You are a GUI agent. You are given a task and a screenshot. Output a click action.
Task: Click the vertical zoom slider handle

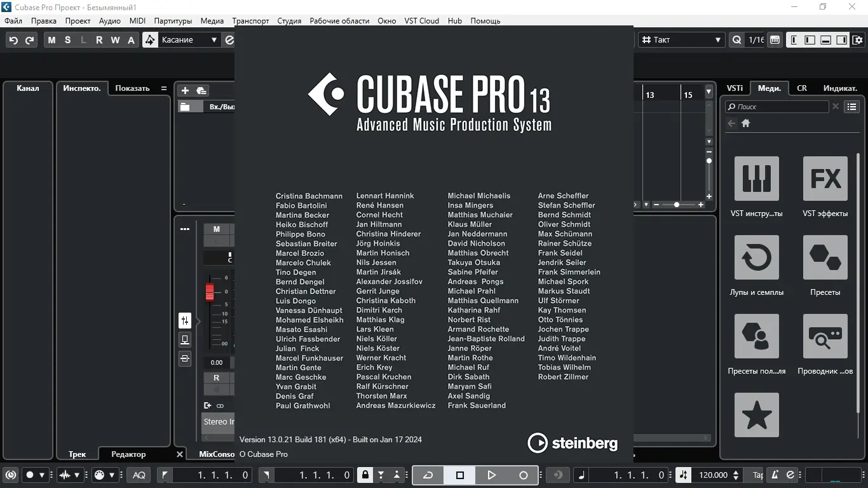click(709, 161)
